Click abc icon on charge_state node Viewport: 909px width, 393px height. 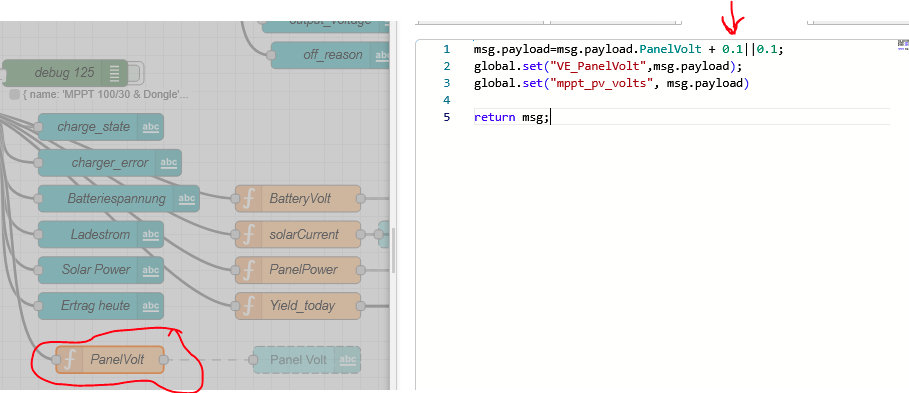151,127
